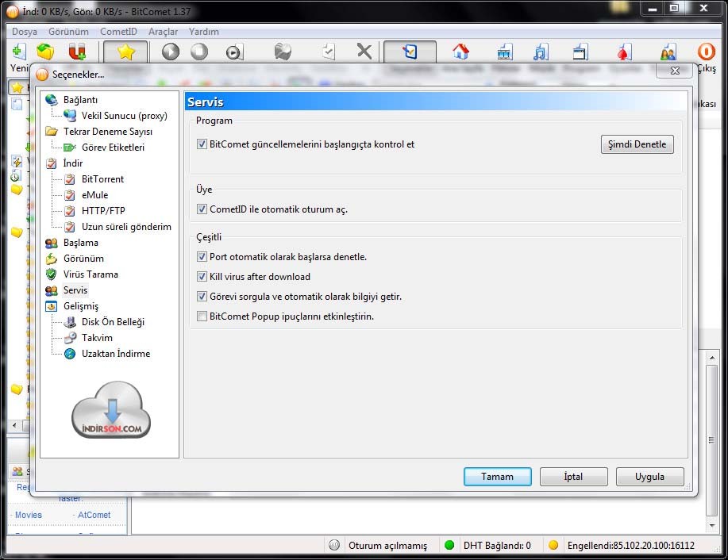Image resolution: width=728 pixels, height=560 pixels.
Task: Click scroll down arrow in main window
Action: 712,526
